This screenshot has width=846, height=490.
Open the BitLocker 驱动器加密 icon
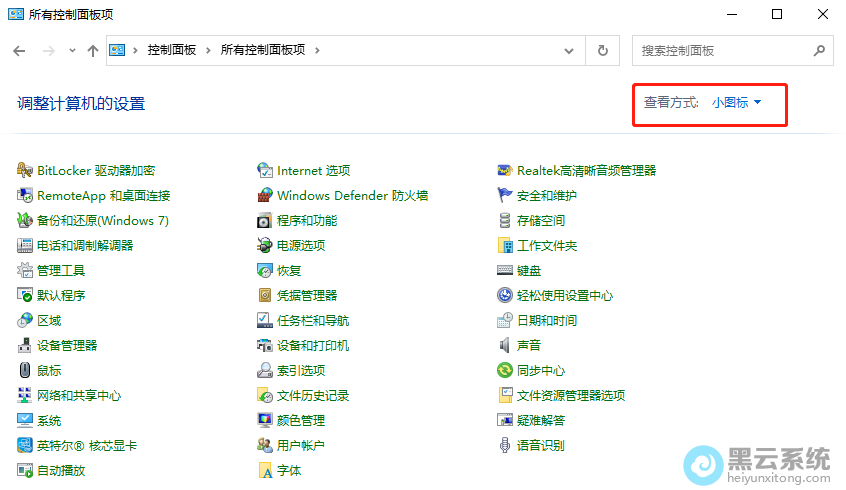24,171
